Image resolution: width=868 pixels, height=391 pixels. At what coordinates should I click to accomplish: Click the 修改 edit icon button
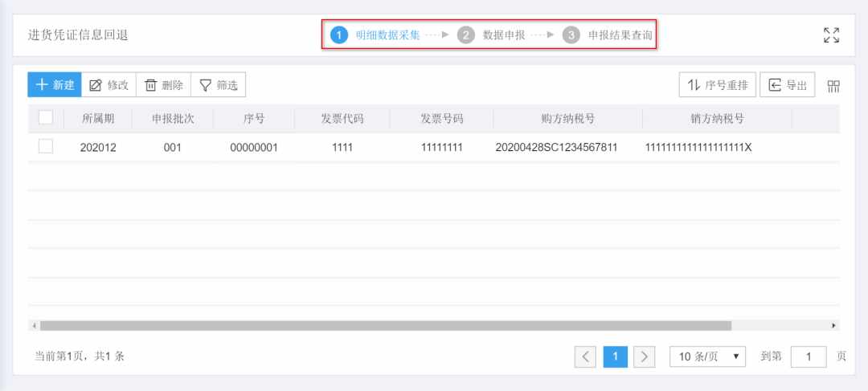coord(108,84)
